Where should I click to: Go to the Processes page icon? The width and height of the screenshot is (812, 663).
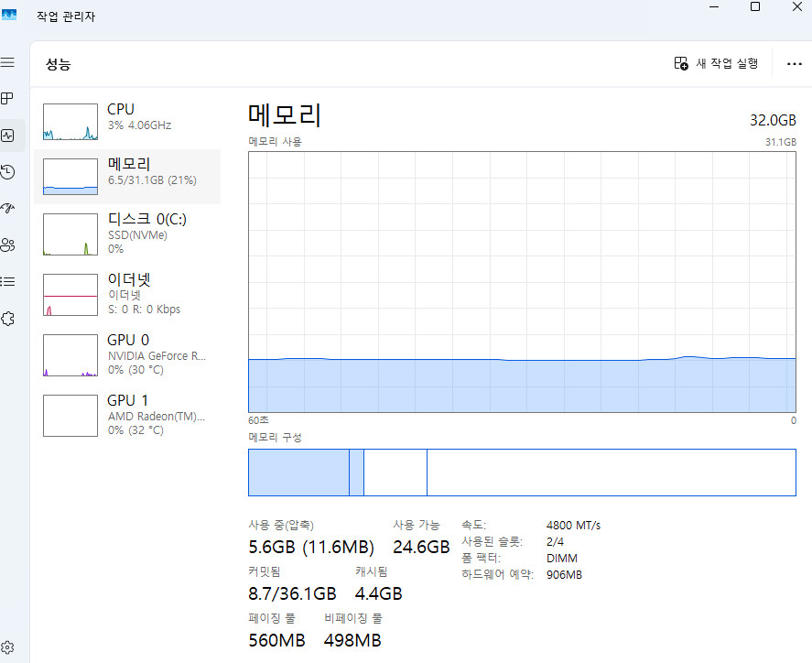pos(7,98)
